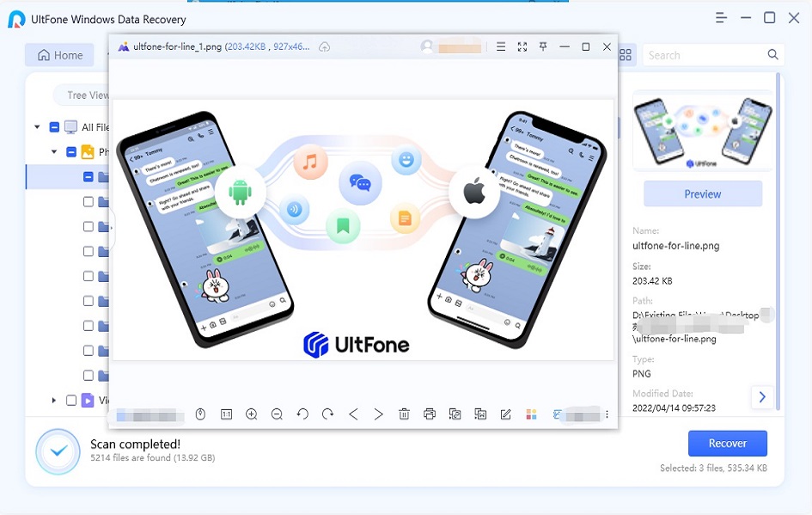
Task: Click the All Files monitor icon
Action: tap(71, 127)
